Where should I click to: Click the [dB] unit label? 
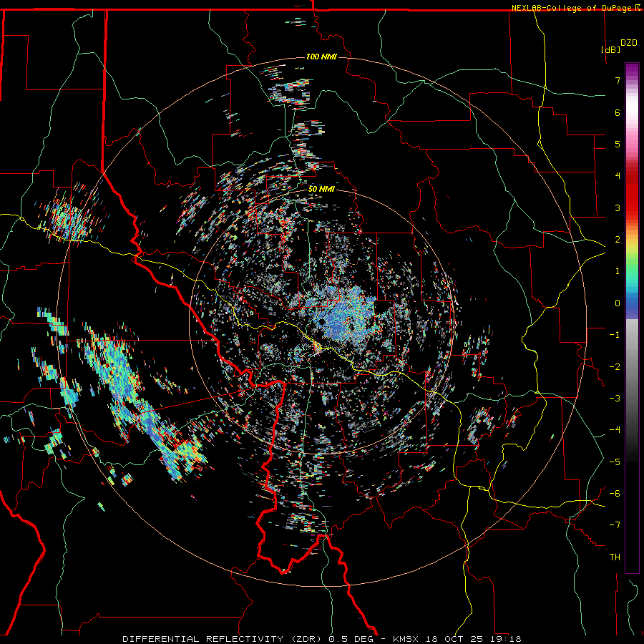[x=611, y=49]
